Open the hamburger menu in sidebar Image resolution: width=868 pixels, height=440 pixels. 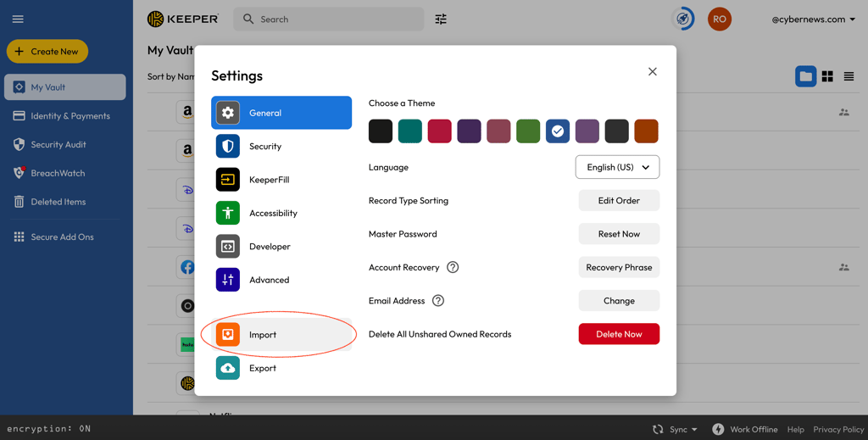[x=18, y=19]
